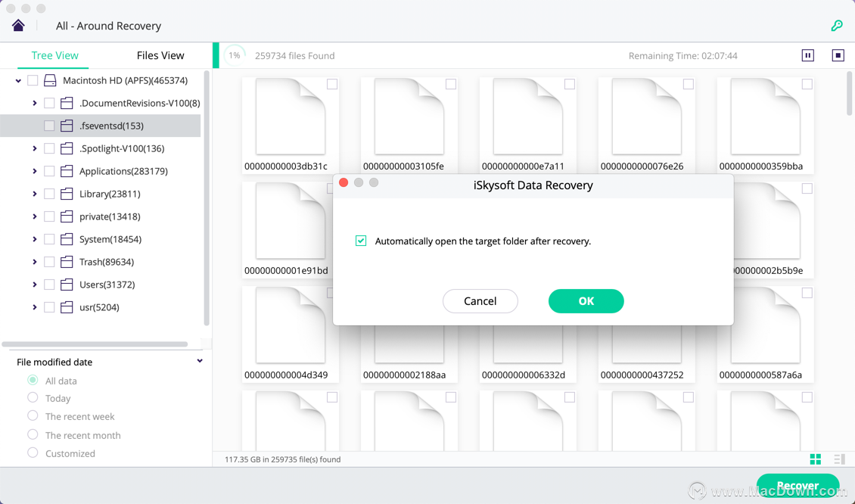Click the 259734 files Found label
Image resolution: width=855 pixels, height=504 pixels.
tap(294, 56)
